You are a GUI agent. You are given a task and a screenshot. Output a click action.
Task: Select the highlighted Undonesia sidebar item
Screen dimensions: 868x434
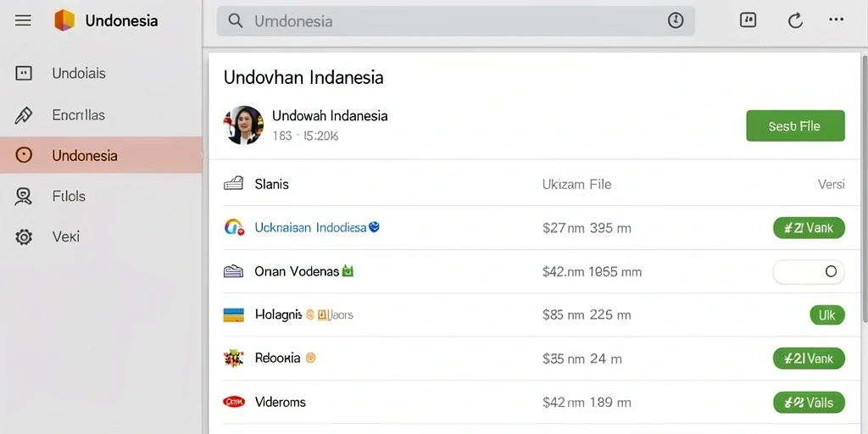(x=102, y=155)
